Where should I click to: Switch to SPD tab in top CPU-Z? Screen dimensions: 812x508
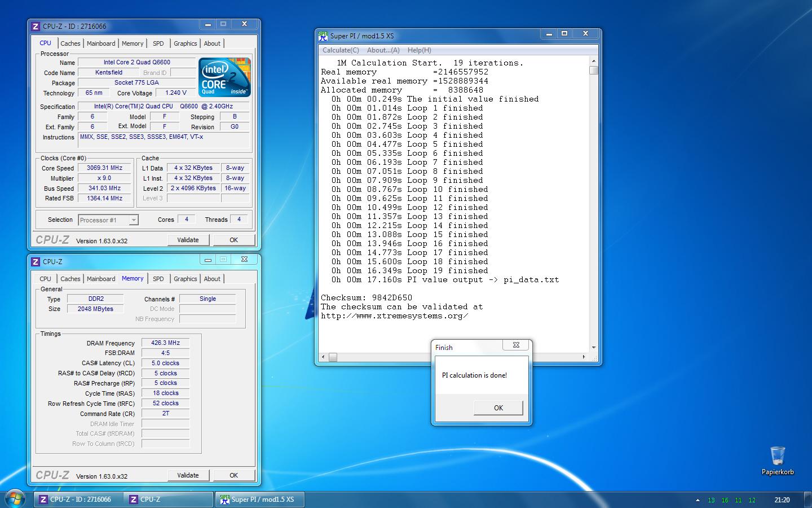[x=158, y=43]
